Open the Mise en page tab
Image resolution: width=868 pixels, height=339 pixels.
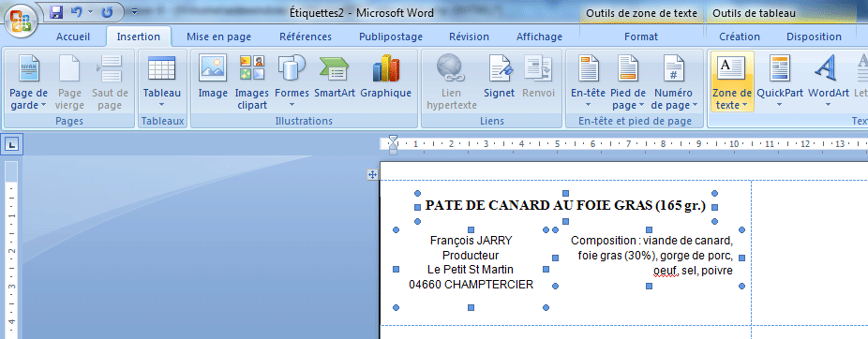[218, 37]
